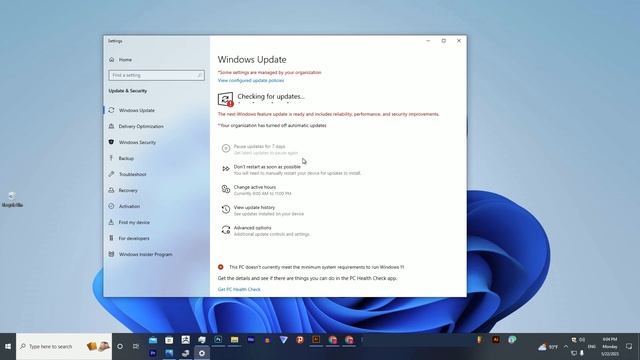640x360 pixels.
Task: Switch input language via ENG indicator
Action: (591, 347)
